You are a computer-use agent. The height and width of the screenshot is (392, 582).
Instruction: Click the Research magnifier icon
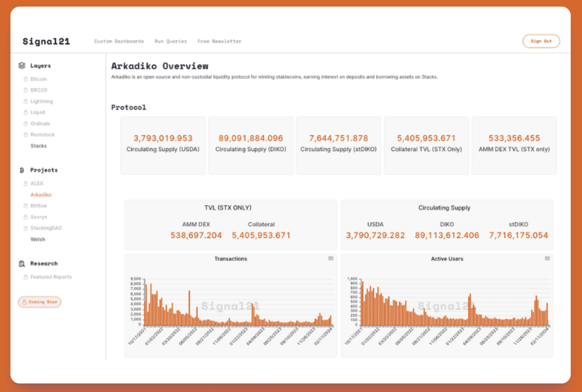(22, 264)
